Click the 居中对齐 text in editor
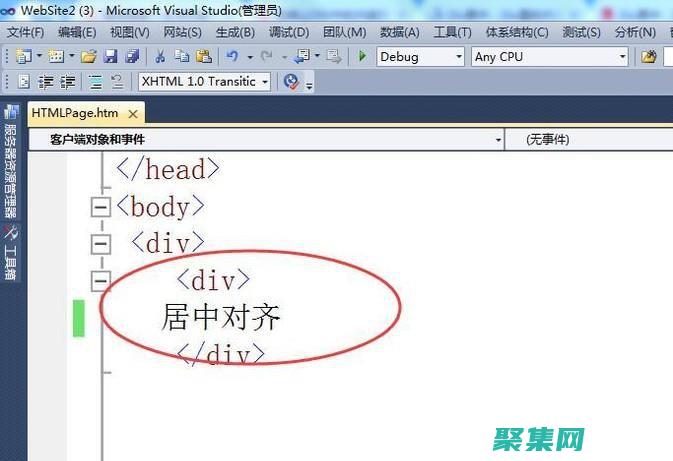This screenshot has width=673, height=461. click(x=221, y=317)
